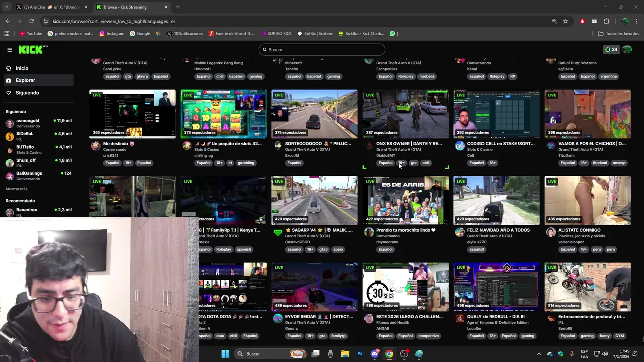The image size is (644, 362).
Task: Bookmark this page with star icon
Action: tap(566, 21)
